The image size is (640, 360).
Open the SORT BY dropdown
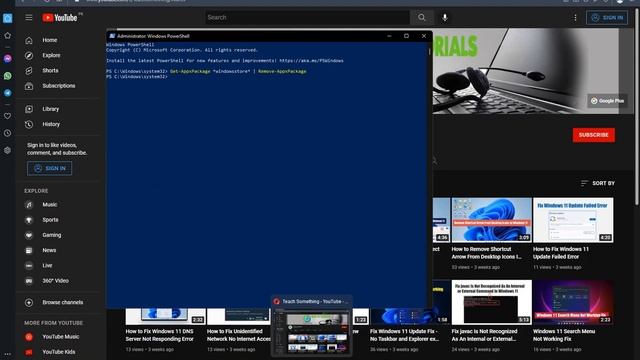click(x=598, y=183)
